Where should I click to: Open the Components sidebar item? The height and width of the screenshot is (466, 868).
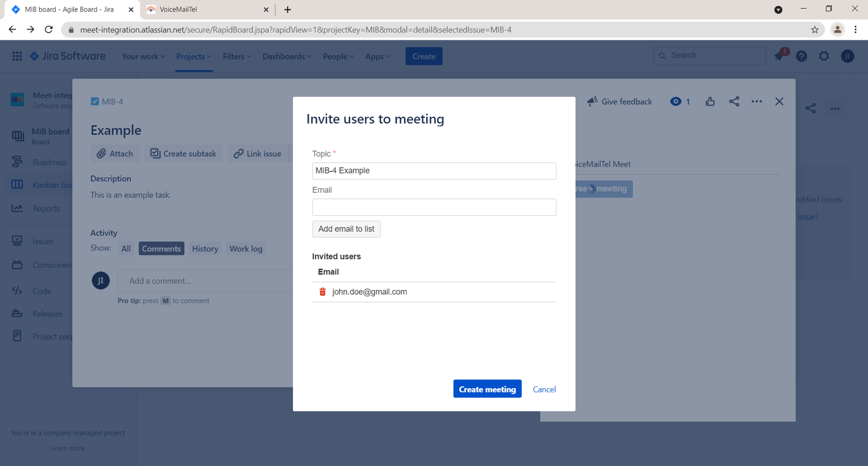(41, 265)
